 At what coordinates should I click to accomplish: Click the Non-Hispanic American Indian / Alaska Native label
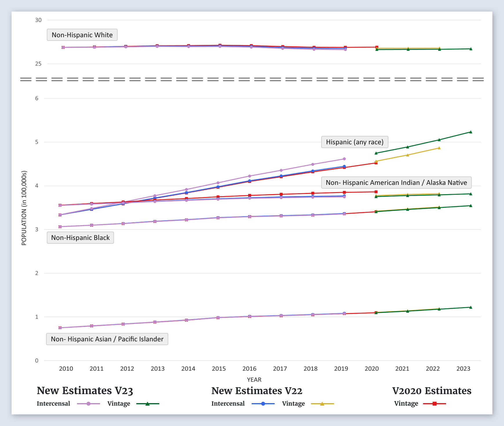coord(396,183)
